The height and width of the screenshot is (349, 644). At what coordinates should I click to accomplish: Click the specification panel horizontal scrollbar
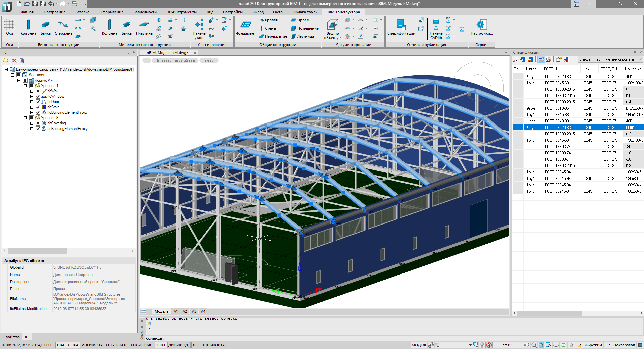(577, 313)
